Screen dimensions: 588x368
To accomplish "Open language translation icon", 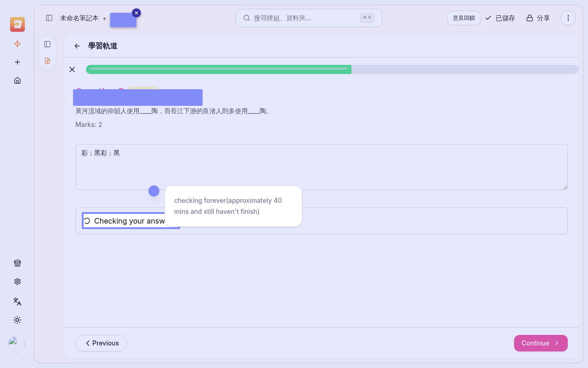I will [17, 301].
